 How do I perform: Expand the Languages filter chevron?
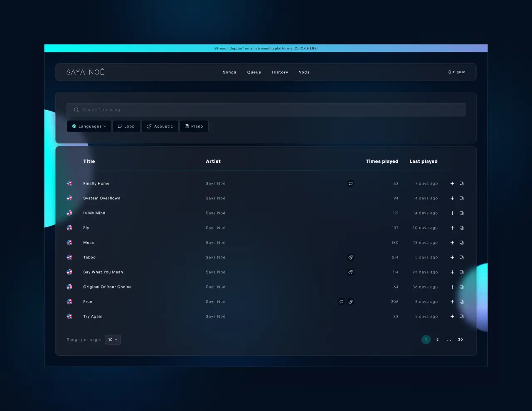point(105,126)
